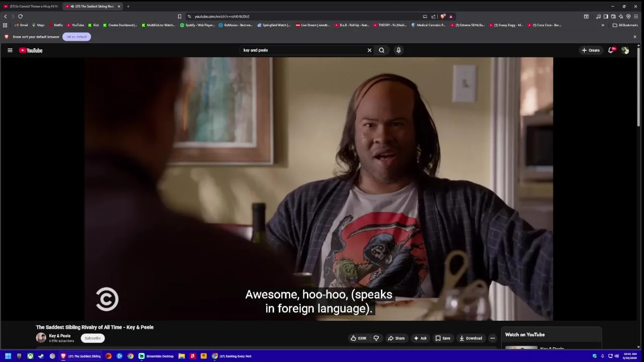Go to YouTube home via the logo
The image size is (644, 362).
pyautogui.click(x=31, y=50)
